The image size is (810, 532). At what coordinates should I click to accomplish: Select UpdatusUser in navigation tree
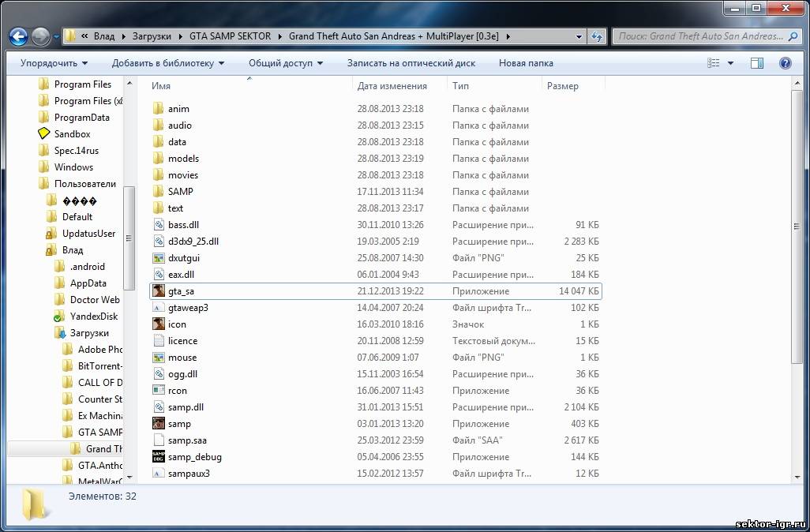(x=88, y=234)
